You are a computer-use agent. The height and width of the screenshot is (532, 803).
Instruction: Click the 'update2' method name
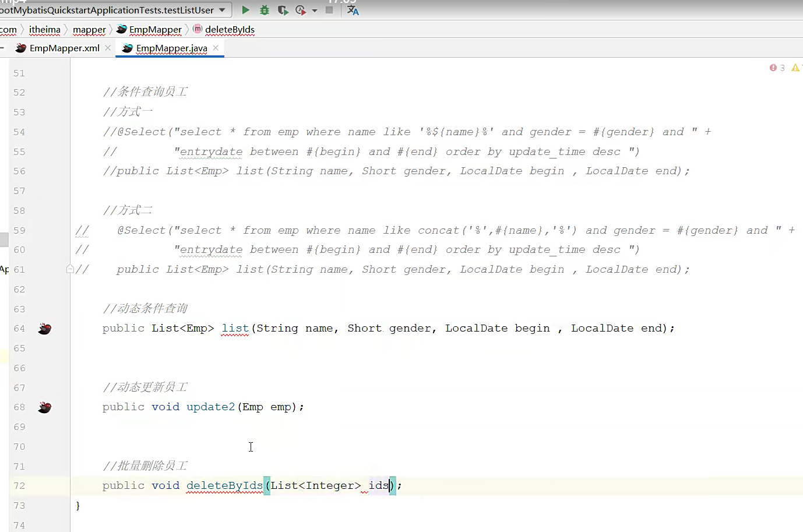click(210, 407)
